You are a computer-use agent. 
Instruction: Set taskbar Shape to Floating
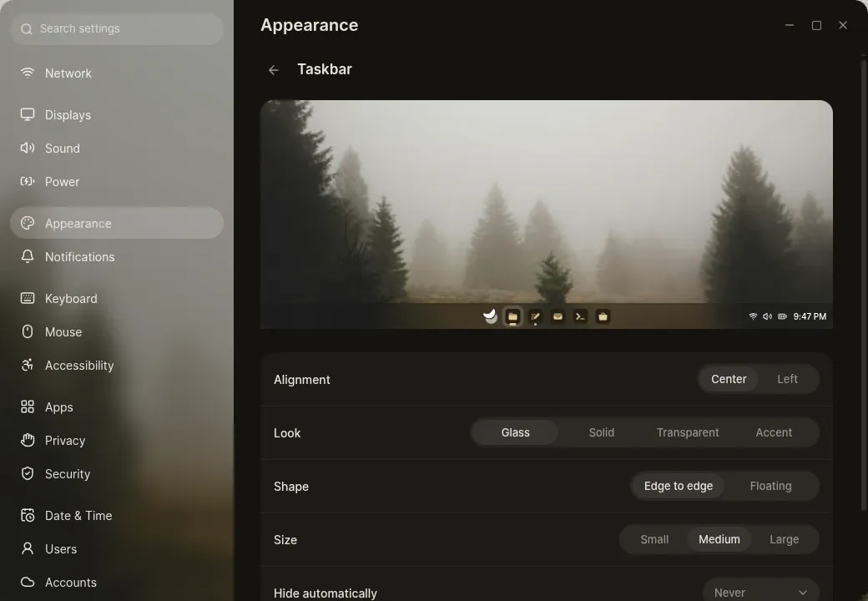(770, 486)
